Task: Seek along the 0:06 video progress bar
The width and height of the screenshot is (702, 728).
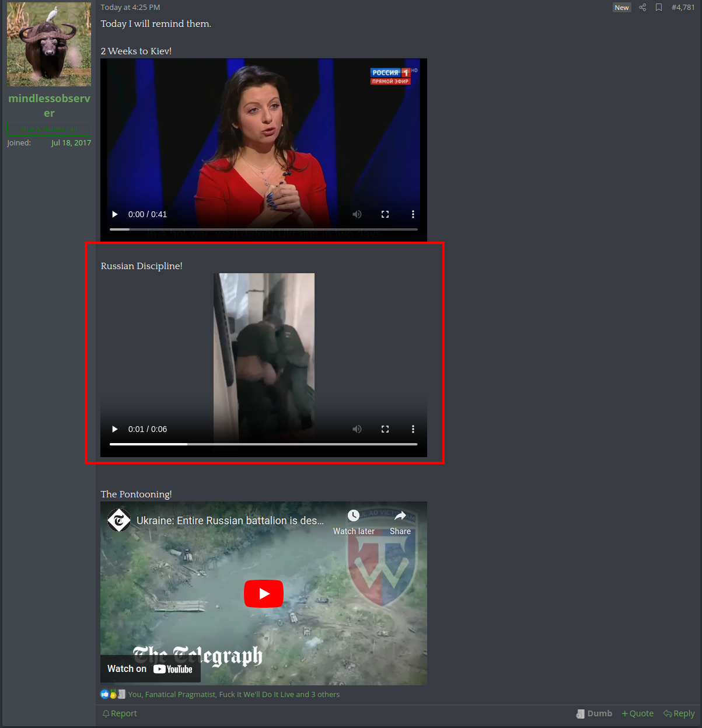Action: pyautogui.click(x=264, y=444)
